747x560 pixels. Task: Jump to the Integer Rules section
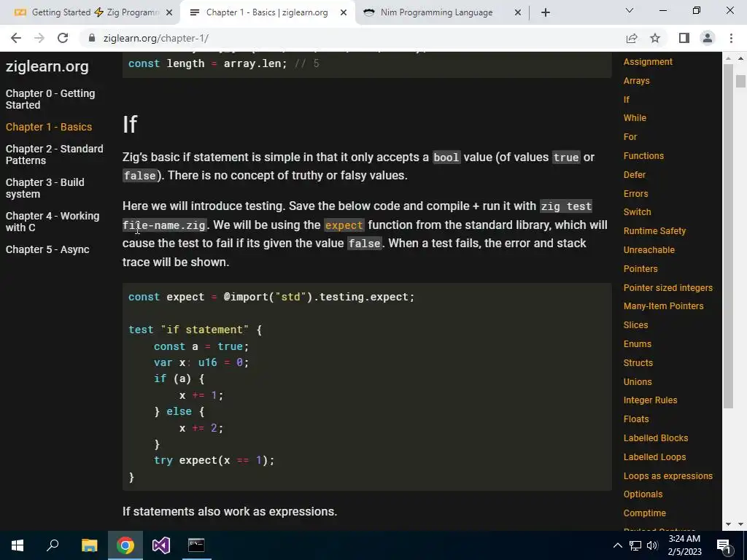tap(650, 400)
